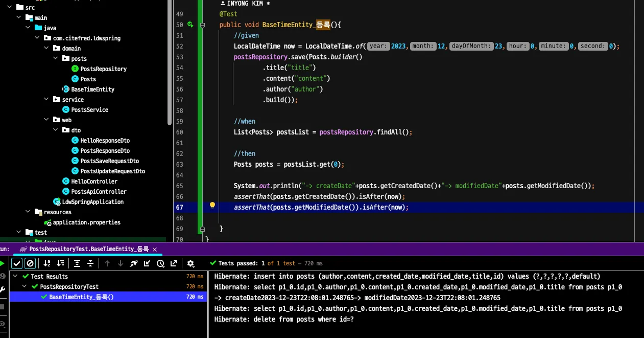644x338 pixels.
Task: Open the test runner settings gear
Action: click(190, 263)
